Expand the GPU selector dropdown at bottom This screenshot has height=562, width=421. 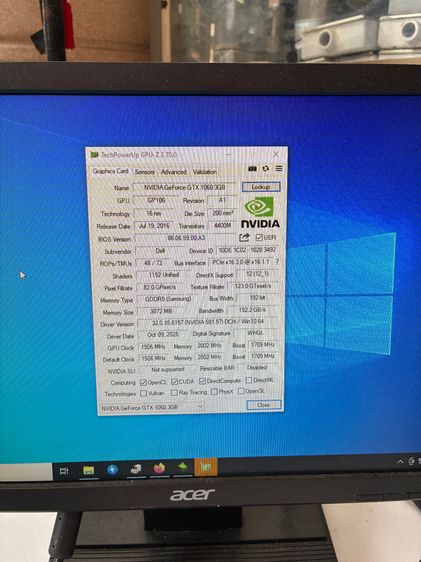coord(201,406)
